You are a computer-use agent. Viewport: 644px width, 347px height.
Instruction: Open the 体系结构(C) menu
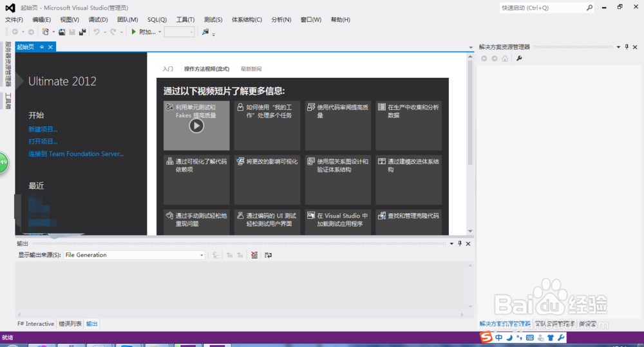click(247, 20)
